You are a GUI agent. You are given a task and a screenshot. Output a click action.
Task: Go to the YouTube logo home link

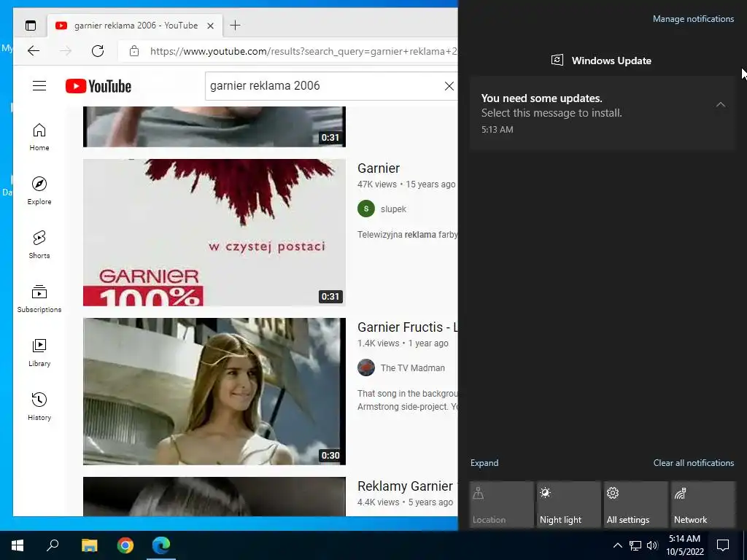98,86
